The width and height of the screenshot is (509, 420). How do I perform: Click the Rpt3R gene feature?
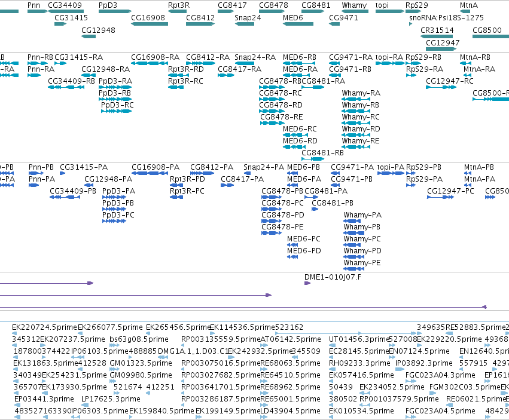(177, 11)
